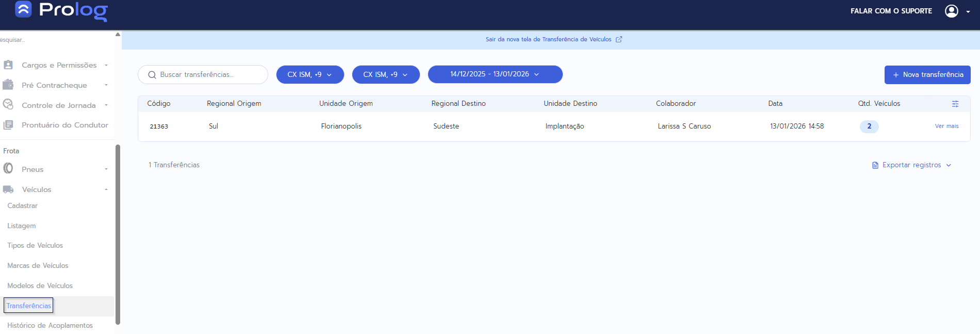Click the column settings filter icon
This screenshot has height=334, width=980.
[955, 104]
